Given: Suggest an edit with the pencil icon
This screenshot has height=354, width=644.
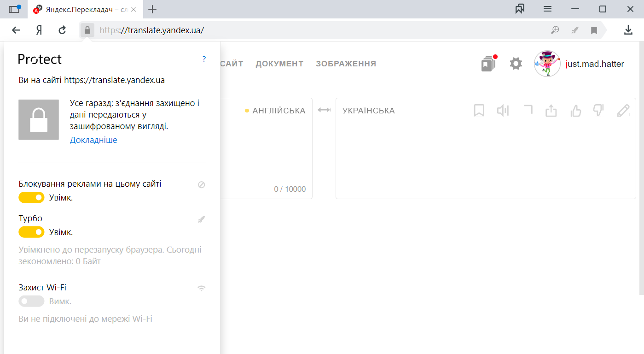Looking at the screenshot, I should [x=623, y=111].
